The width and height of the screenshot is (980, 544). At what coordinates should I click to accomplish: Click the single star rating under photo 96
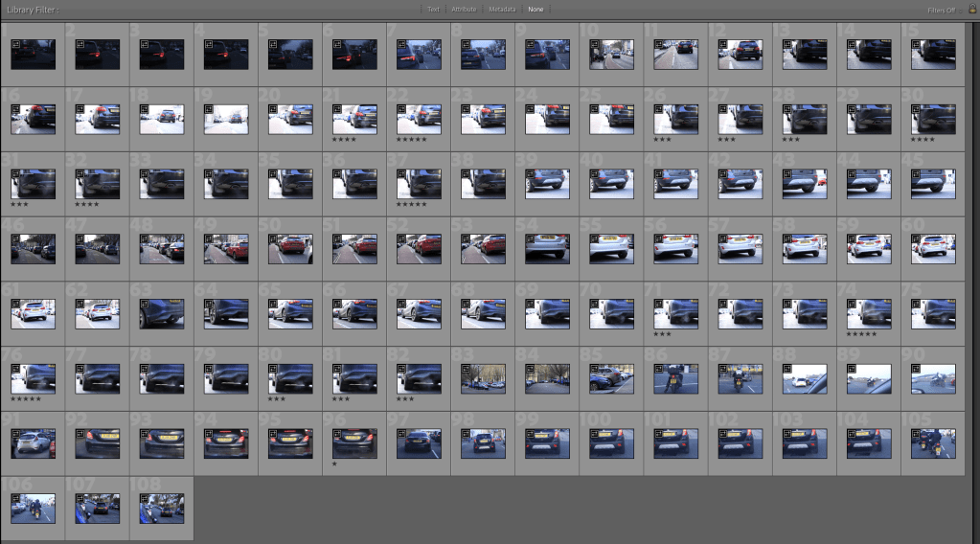(x=334, y=463)
